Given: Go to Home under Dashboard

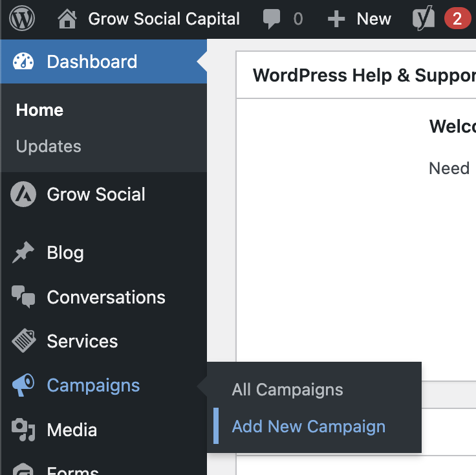Looking at the screenshot, I should click(x=39, y=110).
